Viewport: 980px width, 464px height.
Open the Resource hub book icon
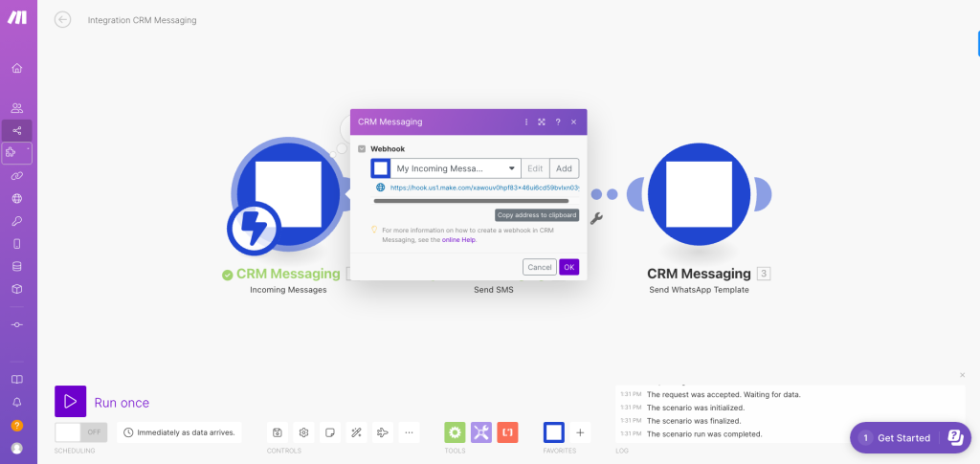[17, 380]
